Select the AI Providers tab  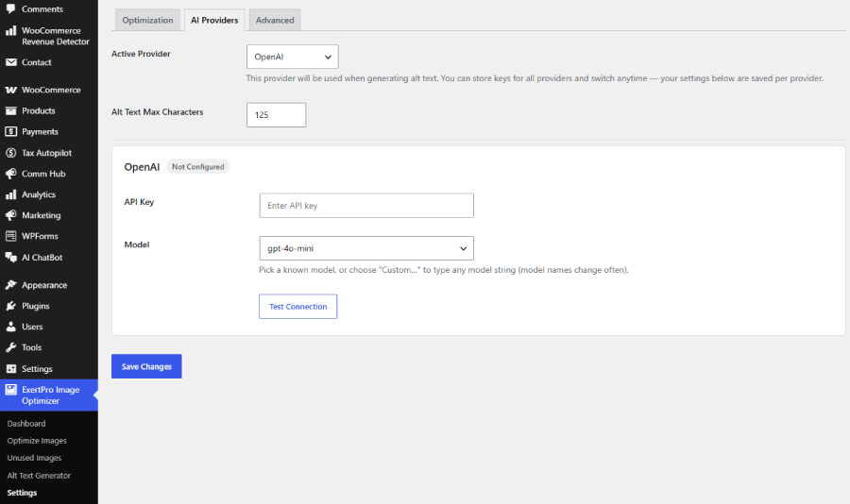pyautogui.click(x=214, y=20)
